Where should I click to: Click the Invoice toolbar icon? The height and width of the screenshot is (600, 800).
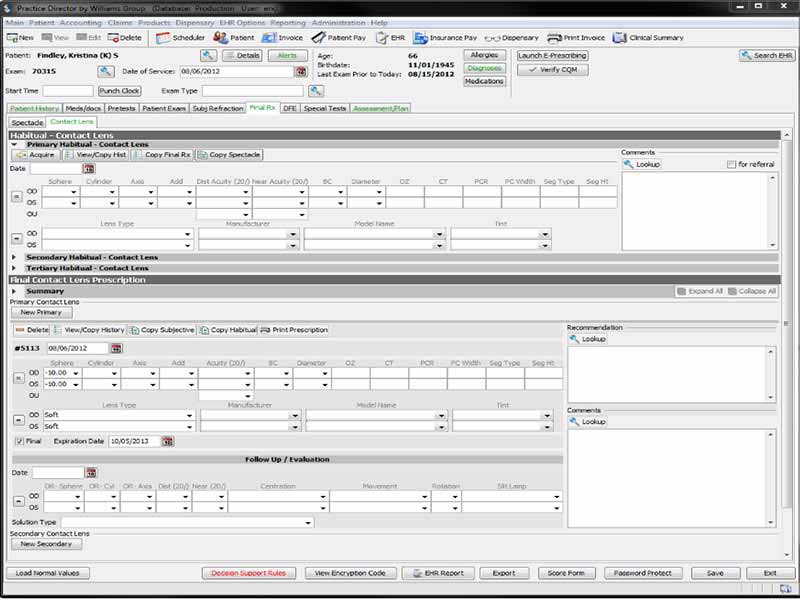(269, 38)
